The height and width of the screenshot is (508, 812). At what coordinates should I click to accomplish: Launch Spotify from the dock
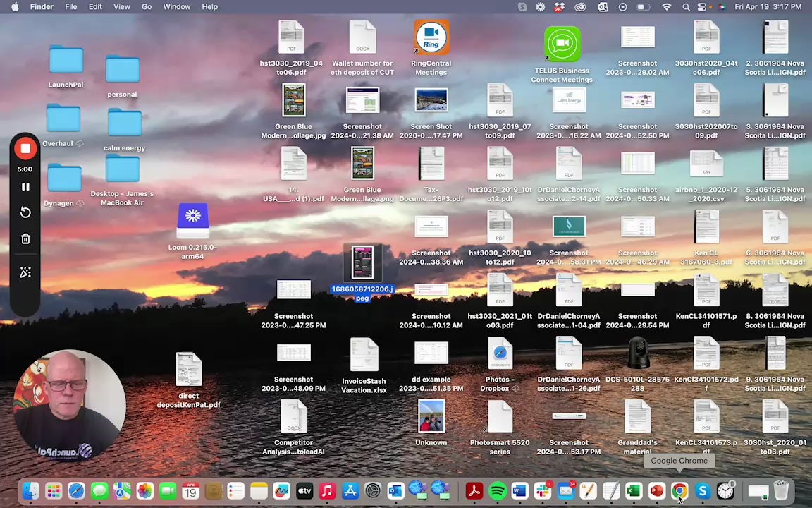[497, 491]
